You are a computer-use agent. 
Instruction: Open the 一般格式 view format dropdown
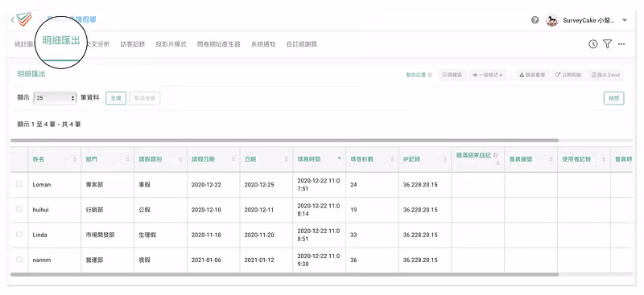[x=488, y=75]
